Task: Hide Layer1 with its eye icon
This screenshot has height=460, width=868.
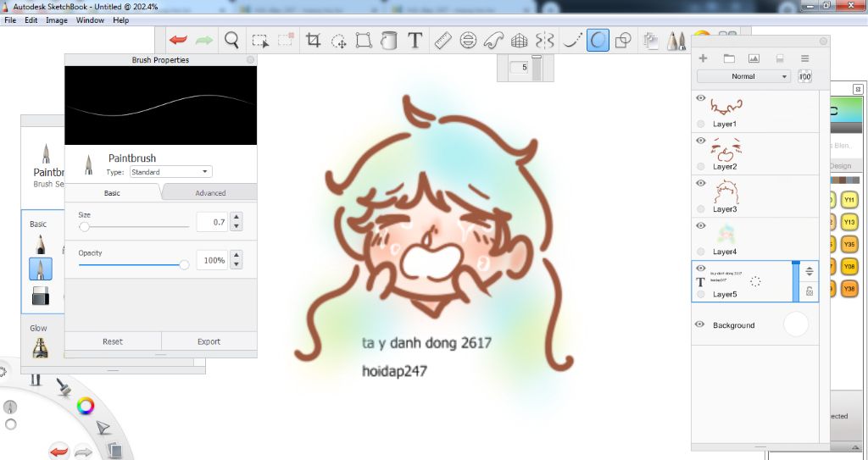Action: point(701,98)
